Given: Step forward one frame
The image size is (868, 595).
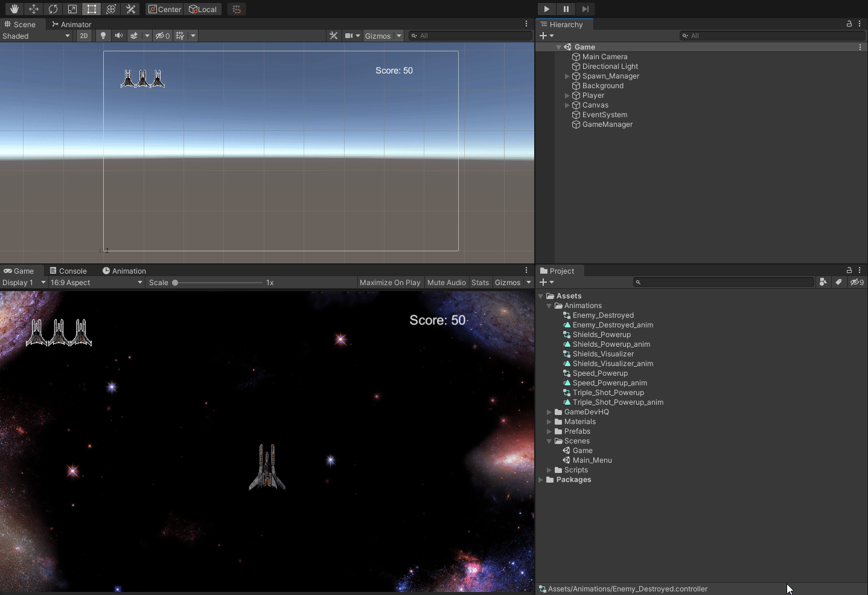Looking at the screenshot, I should coord(586,9).
